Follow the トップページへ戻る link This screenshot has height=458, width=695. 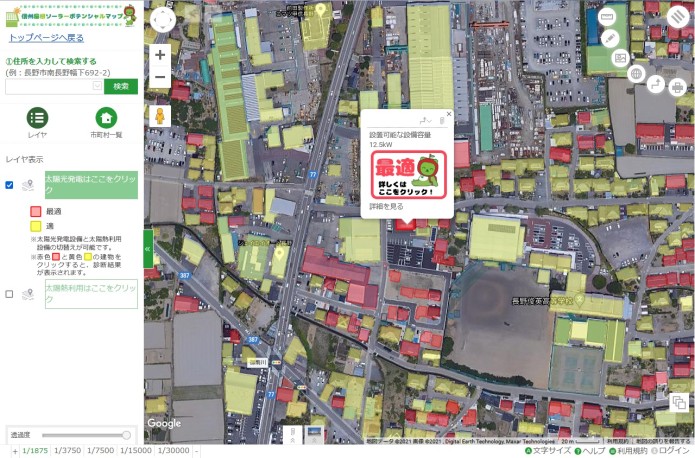[46, 37]
